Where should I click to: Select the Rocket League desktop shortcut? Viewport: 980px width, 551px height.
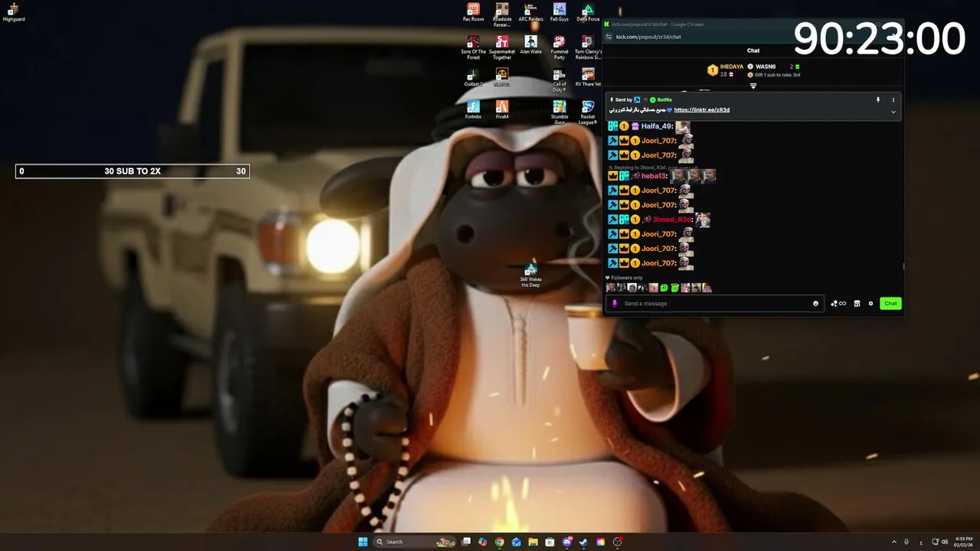click(588, 112)
